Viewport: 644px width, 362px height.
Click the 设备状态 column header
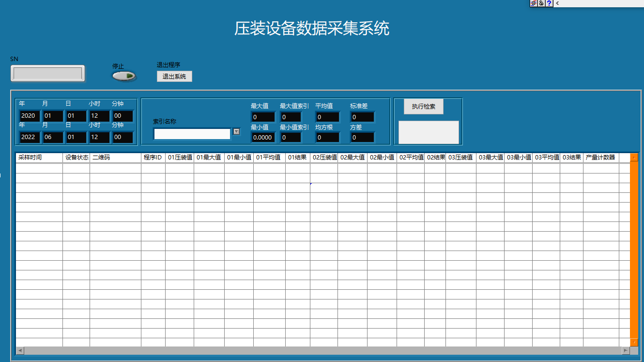coord(77,157)
